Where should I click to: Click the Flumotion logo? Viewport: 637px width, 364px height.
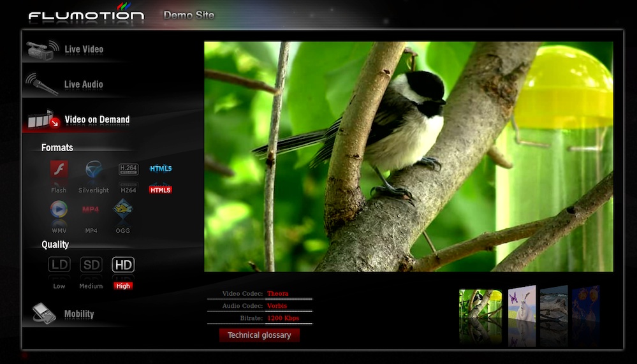pos(86,15)
